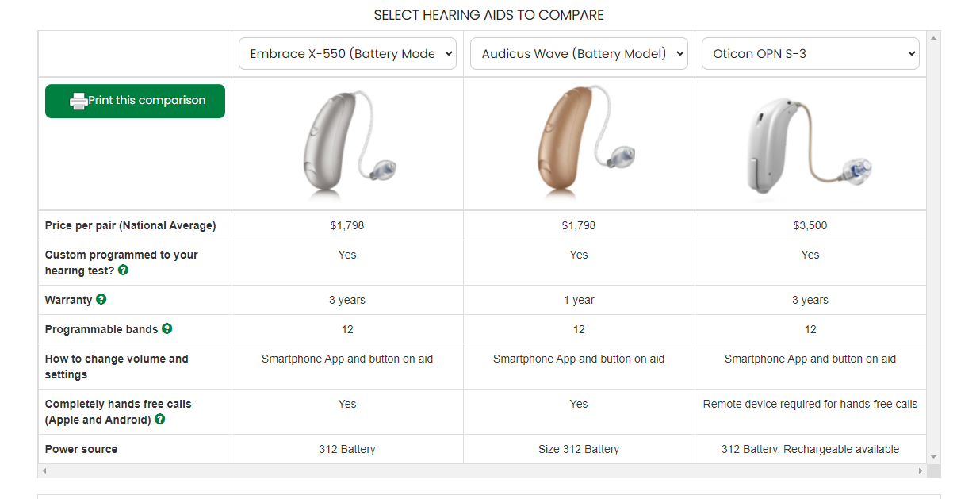Click vertical scrollbar up arrow
The image size is (980, 499).
coord(933,37)
